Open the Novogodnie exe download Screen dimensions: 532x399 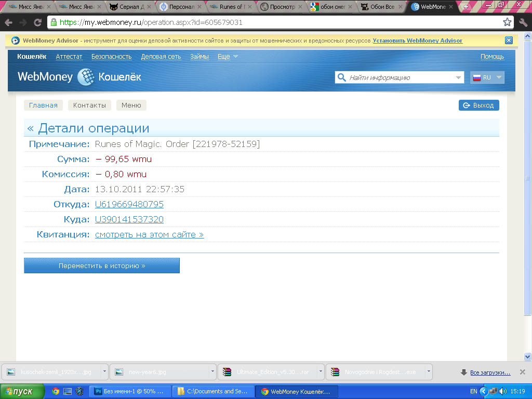pos(375,372)
